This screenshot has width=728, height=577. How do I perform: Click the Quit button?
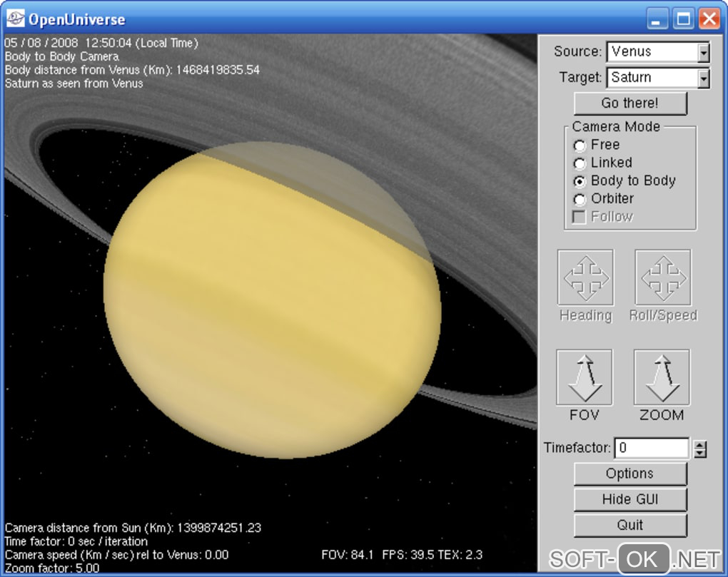coord(630,525)
